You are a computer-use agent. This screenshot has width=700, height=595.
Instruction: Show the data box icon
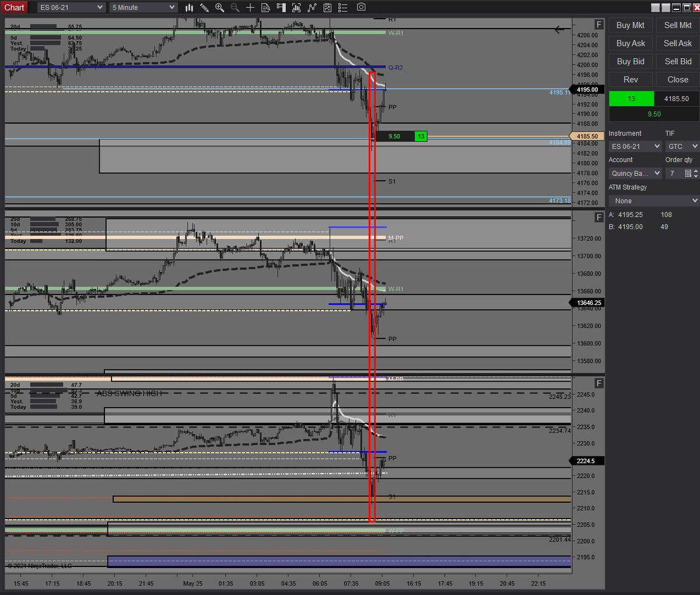pos(265,8)
